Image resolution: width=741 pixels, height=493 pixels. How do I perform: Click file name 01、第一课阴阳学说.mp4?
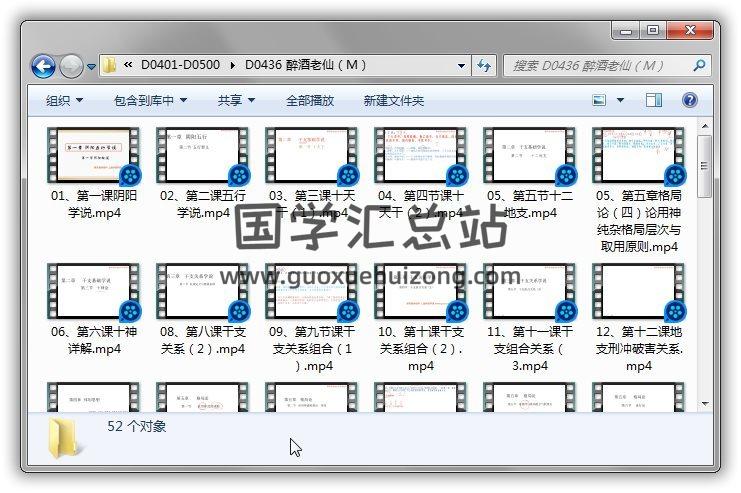point(94,204)
